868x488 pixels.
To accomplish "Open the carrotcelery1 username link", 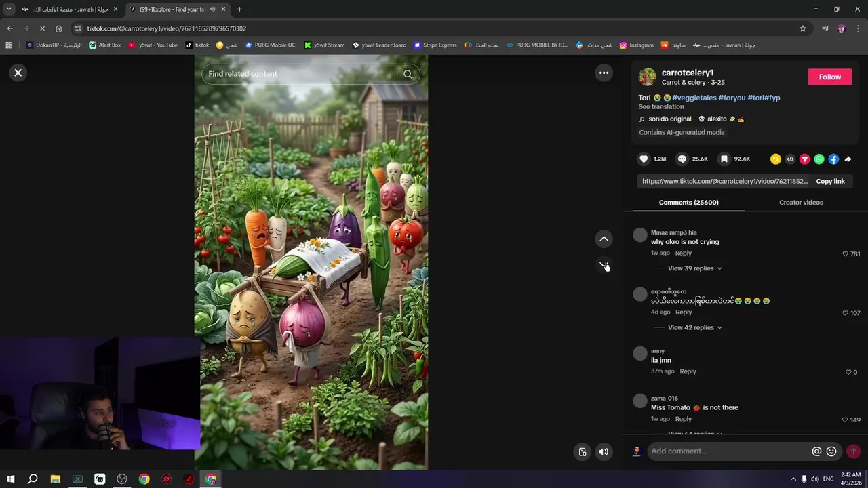I will click(688, 73).
